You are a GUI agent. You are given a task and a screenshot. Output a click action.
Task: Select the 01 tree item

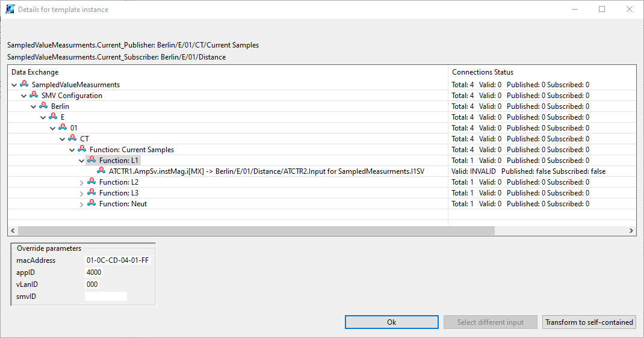click(x=73, y=128)
